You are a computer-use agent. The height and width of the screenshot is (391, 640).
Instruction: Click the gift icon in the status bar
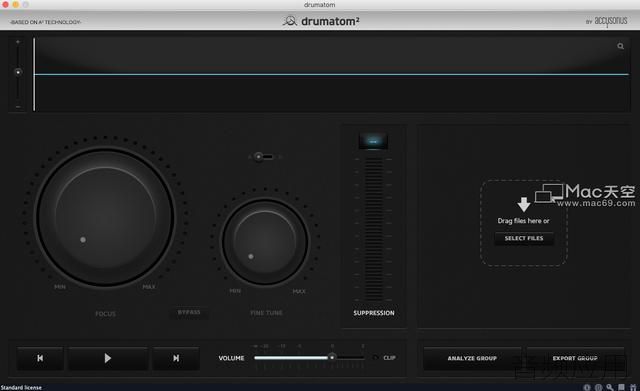[633, 387]
